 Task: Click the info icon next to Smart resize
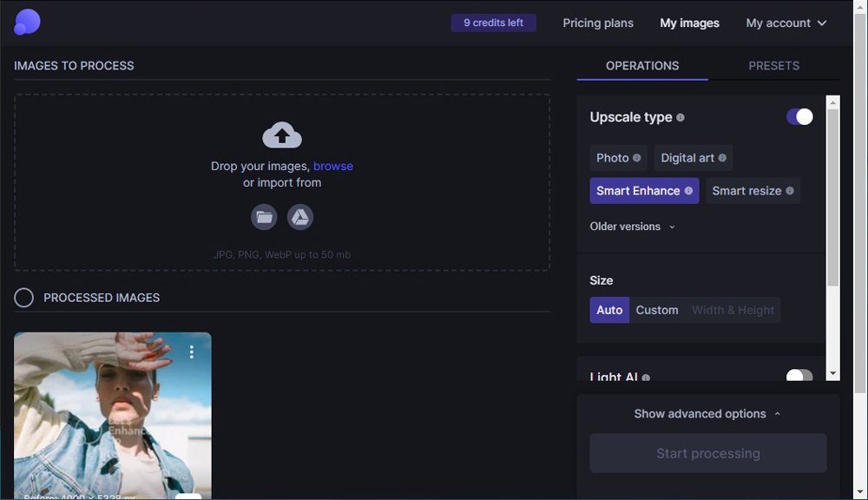(790, 191)
